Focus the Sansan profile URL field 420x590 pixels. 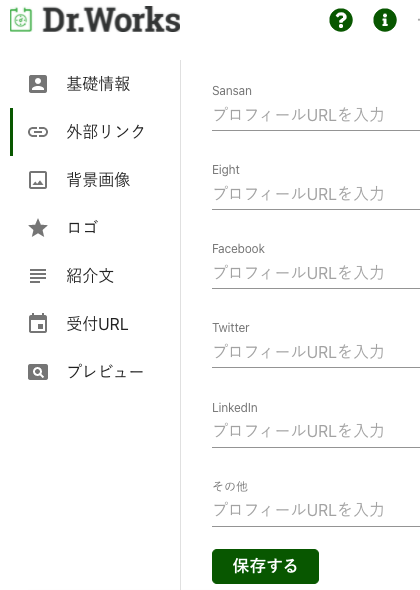(316, 115)
